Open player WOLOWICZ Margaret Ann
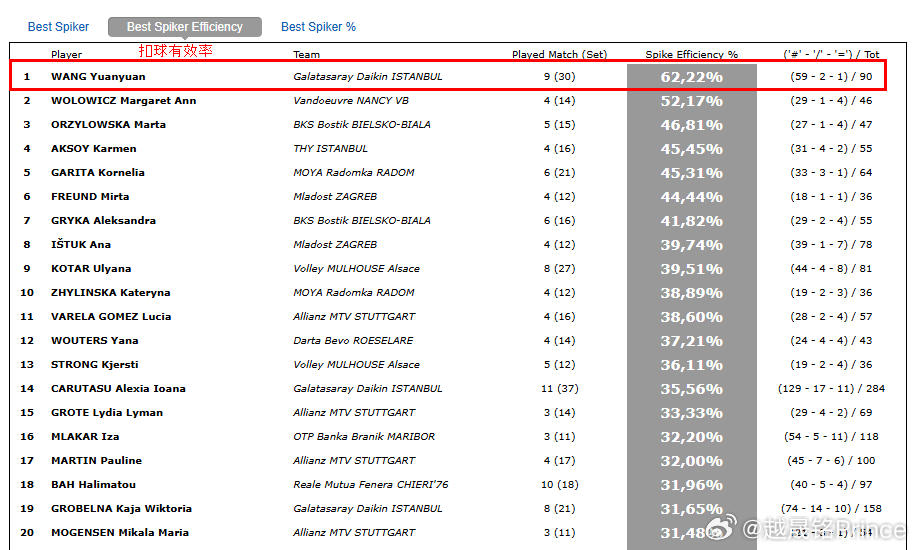This screenshot has height=550, width=916. (x=124, y=101)
